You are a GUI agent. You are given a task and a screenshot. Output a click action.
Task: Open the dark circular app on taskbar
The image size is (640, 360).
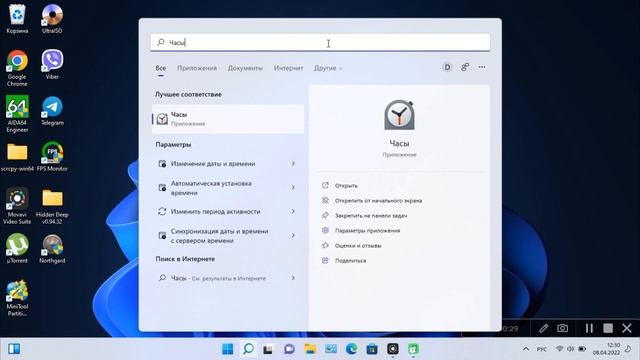pos(393,349)
